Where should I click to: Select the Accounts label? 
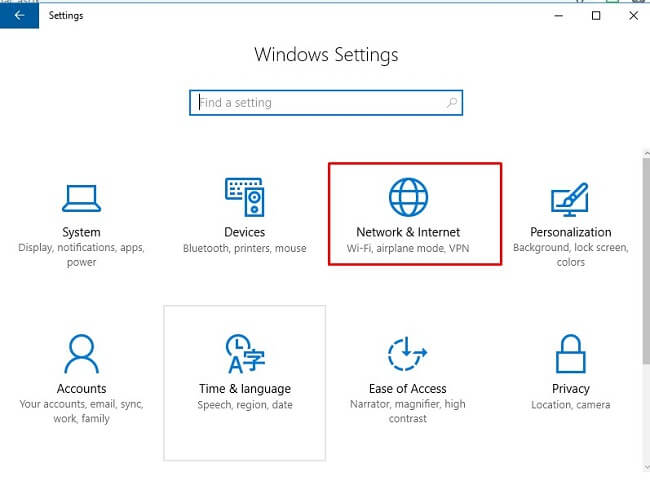[82, 389]
